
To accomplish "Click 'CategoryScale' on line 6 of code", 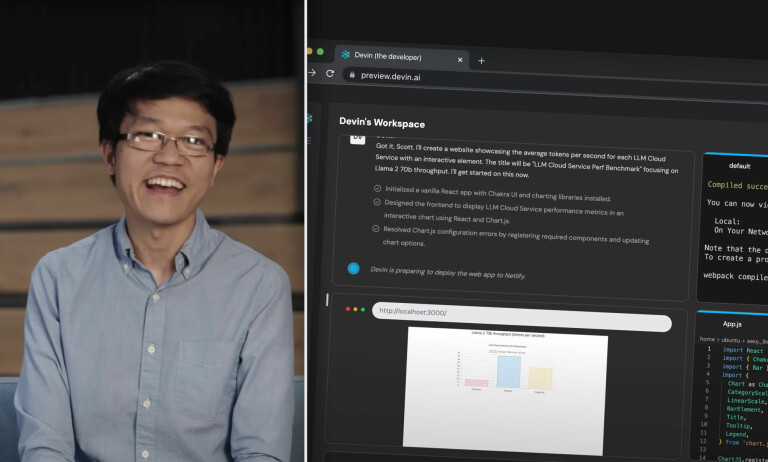I will click(747, 392).
